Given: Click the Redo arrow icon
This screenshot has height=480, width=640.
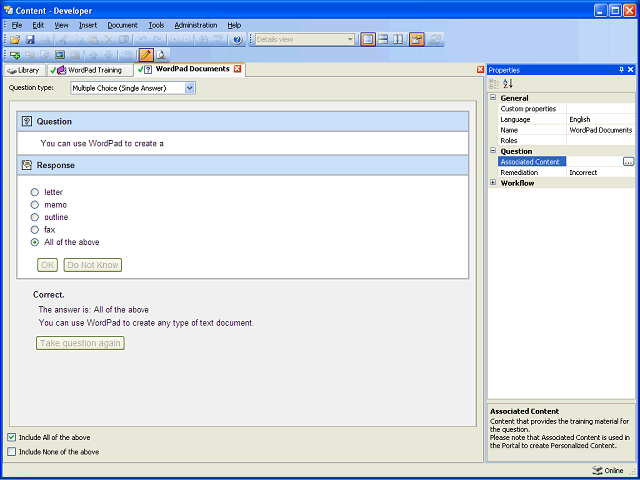Looking at the screenshot, I should coord(158,40).
